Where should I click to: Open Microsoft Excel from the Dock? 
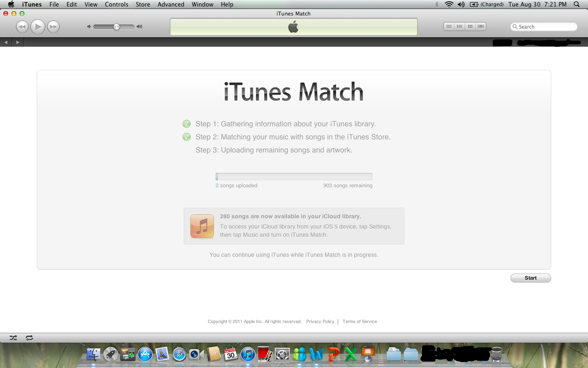[x=351, y=354]
